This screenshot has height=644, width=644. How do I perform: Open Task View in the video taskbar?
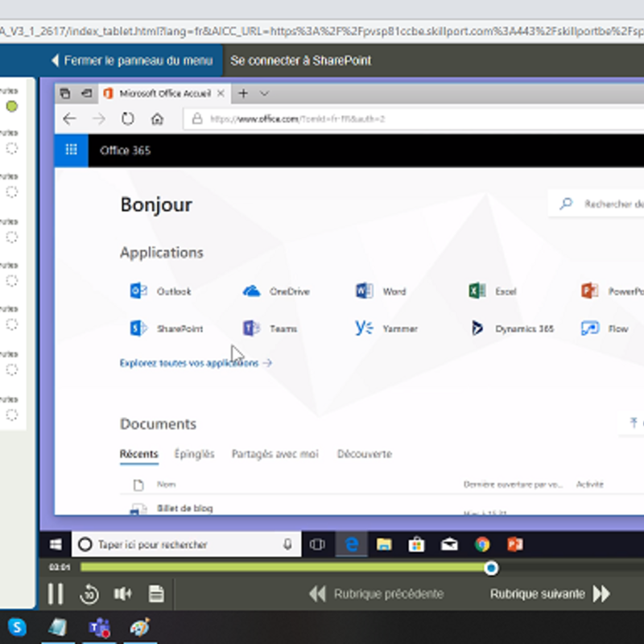click(317, 545)
